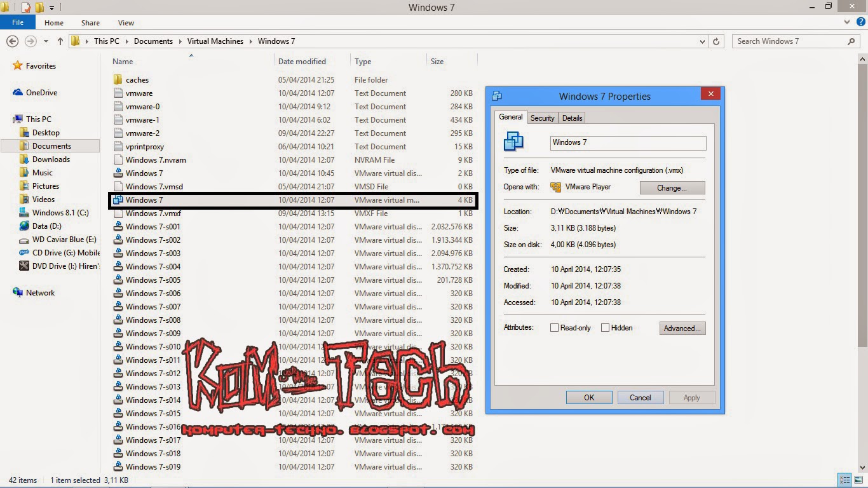Click the Network icon in navigation pane
The width and height of the screenshot is (868, 488).
[x=18, y=293]
